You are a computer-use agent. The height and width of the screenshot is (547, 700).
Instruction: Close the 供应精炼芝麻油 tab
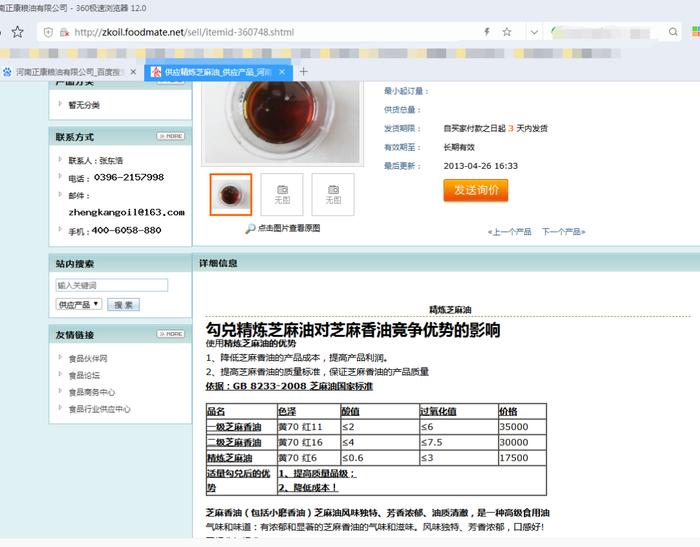click(x=282, y=71)
